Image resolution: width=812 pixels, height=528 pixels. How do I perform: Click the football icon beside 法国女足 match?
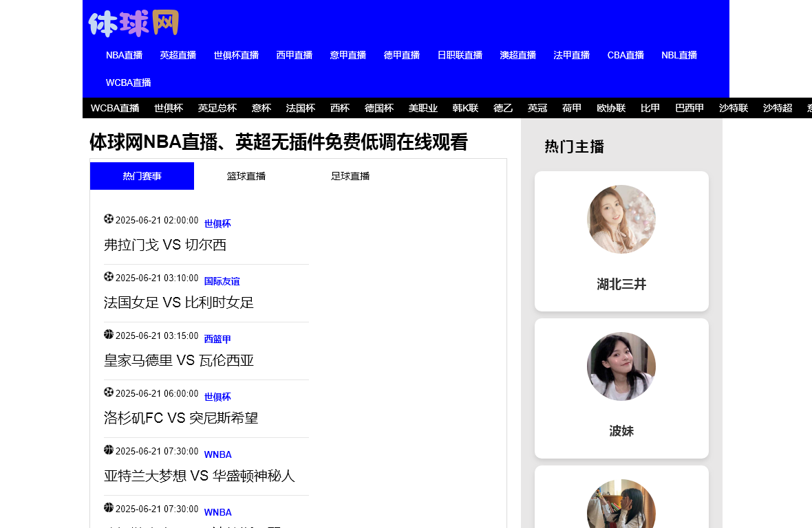point(108,277)
